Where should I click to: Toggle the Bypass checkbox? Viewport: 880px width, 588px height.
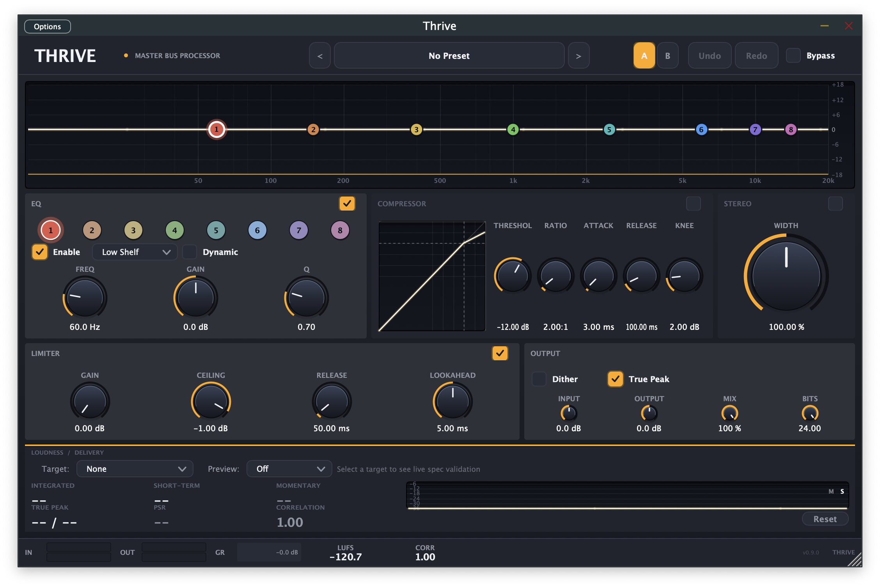click(793, 56)
